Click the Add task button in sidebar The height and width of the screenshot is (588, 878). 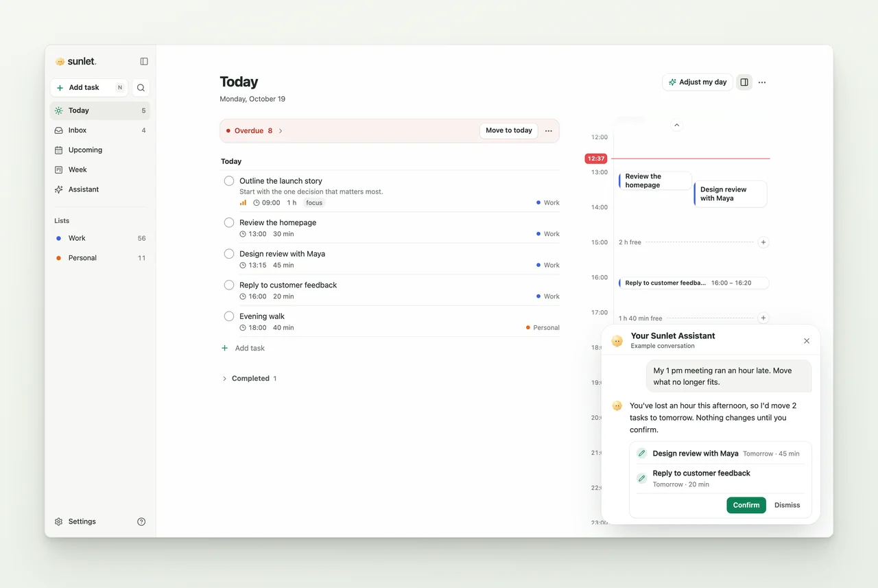pyautogui.click(x=89, y=88)
